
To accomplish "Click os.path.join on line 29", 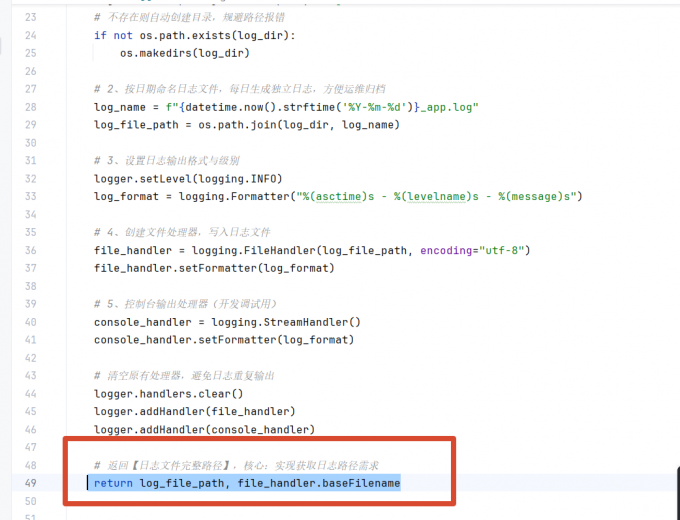I will click(x=237, y=125).
